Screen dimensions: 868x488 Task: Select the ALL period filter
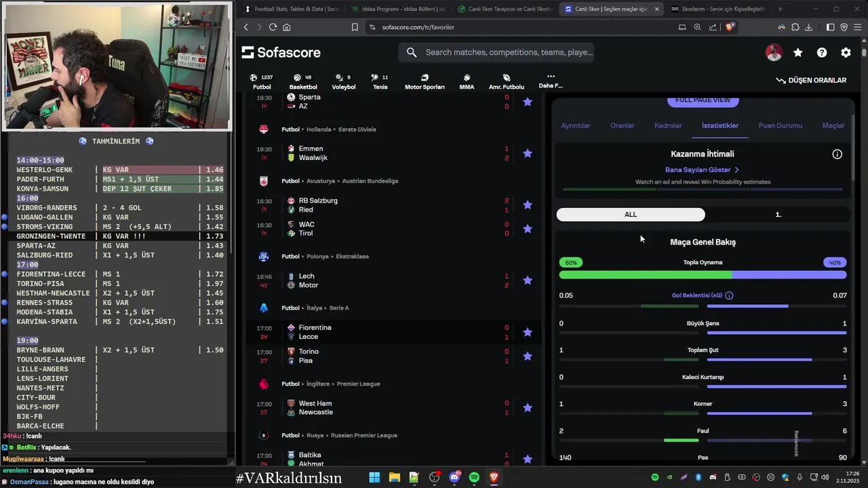(x=631, y=214)
